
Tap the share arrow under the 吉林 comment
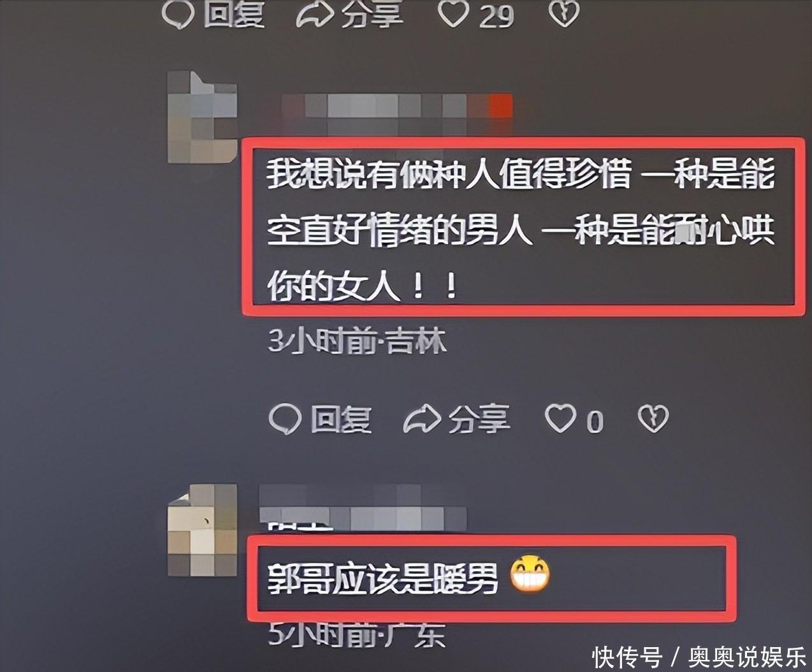coord(421,419)
